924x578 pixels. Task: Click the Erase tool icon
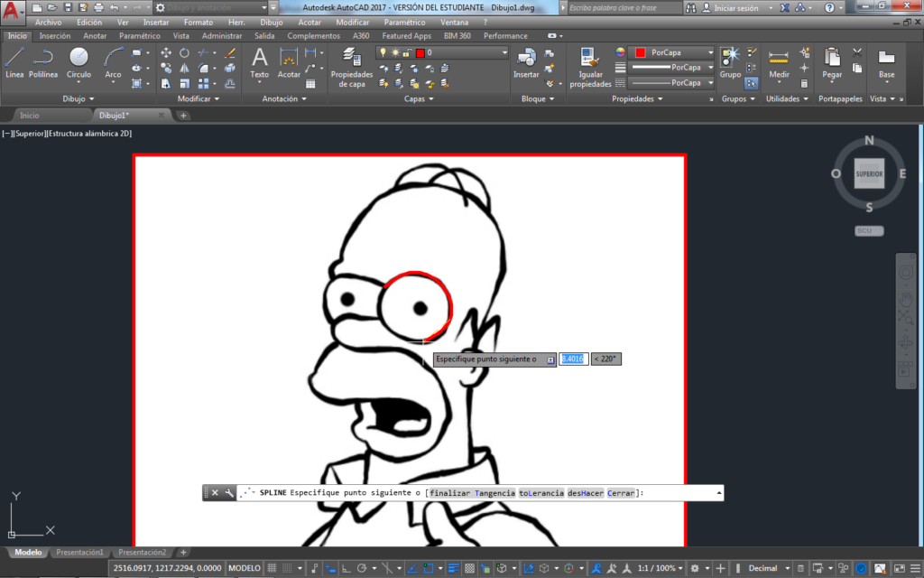coord(230,53)
